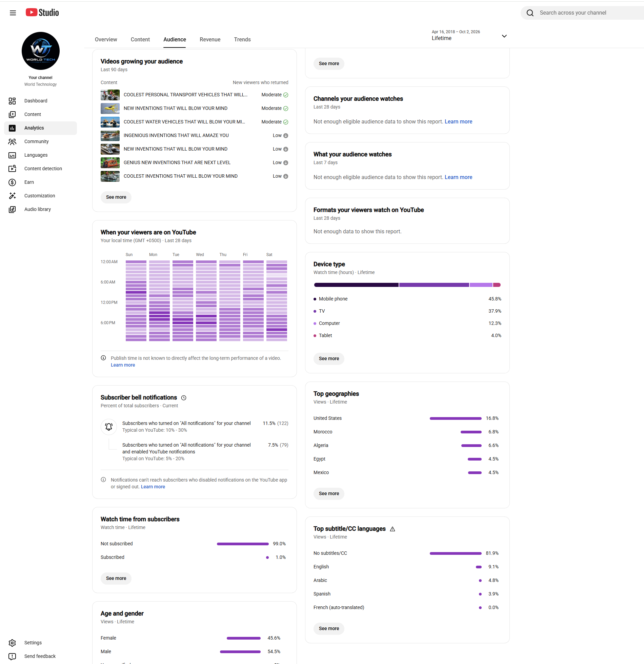This screenshot has height=664, width=644.
Task: Click the Mobile phone segment of device bar
Action: [356, 285]
